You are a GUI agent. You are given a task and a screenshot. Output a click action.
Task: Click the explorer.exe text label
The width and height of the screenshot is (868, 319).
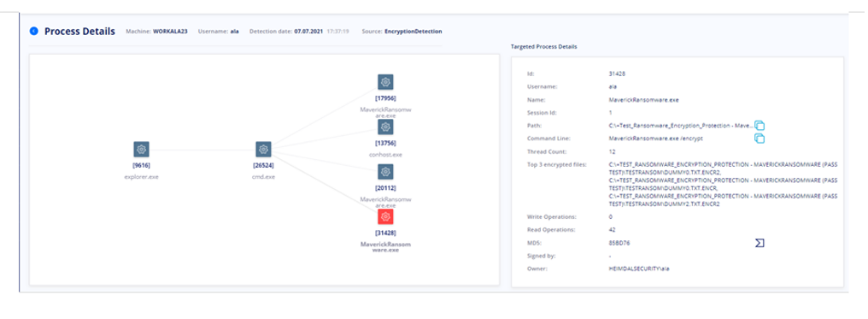click(141, 177)
